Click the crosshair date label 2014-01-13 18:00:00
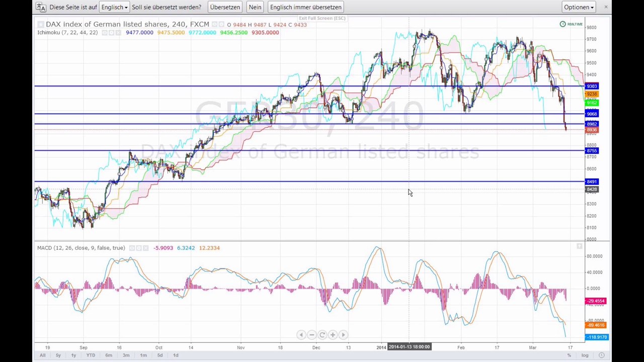Viewport: 644px width, 362px height. click(x=410, y=347)
